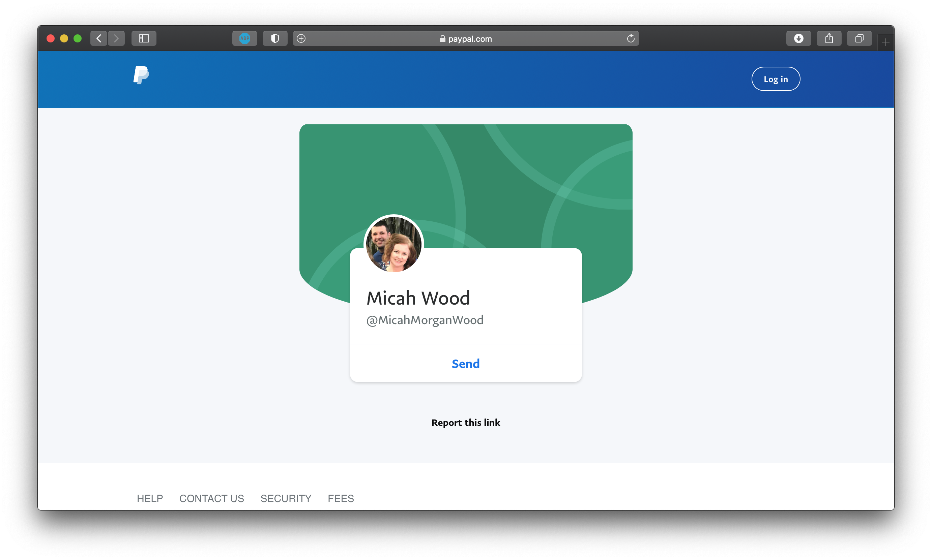Open the Adblock Plus extension icon
Viewport: 932px width, 560px height.
coord(245,38)
